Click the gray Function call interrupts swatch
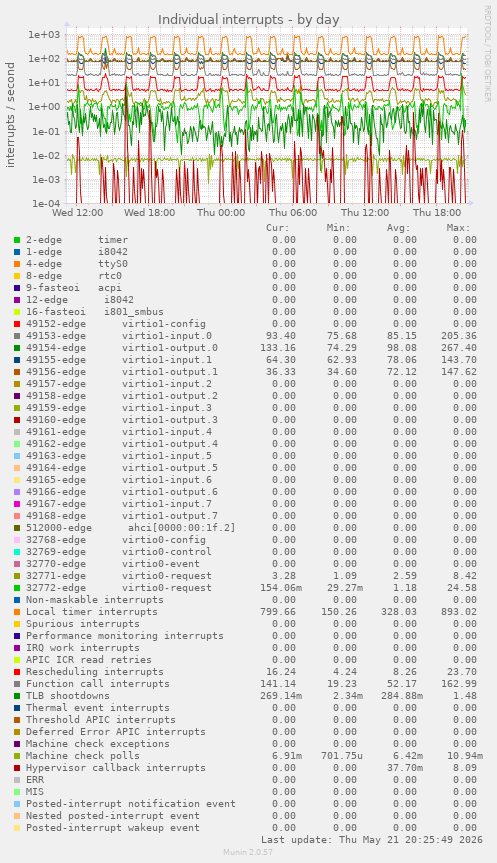 tap(17, 684)
